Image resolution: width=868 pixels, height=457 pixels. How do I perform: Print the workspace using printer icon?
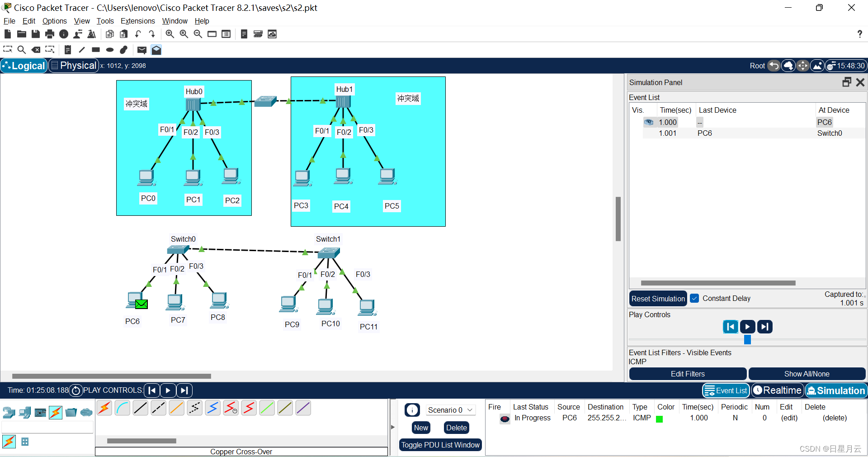pos(50,34)
